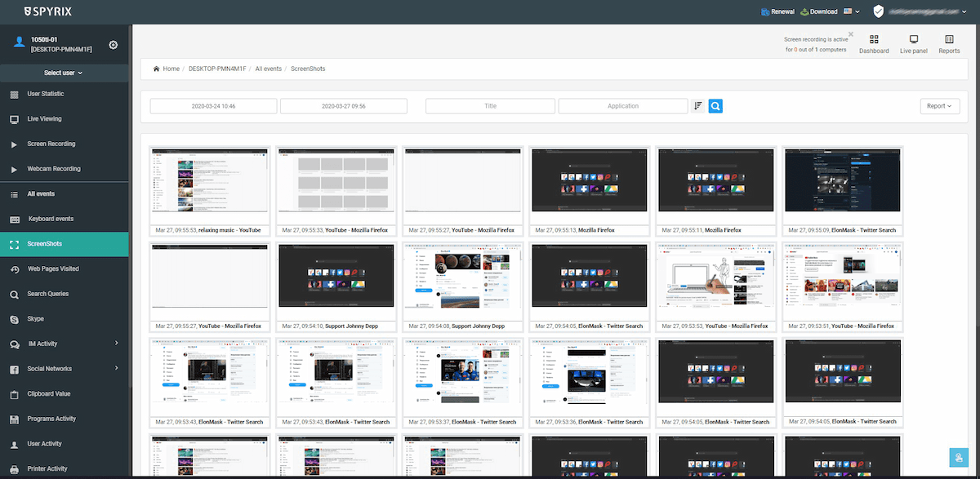Expand the Social Networks submenu

(x=117, y=369)
